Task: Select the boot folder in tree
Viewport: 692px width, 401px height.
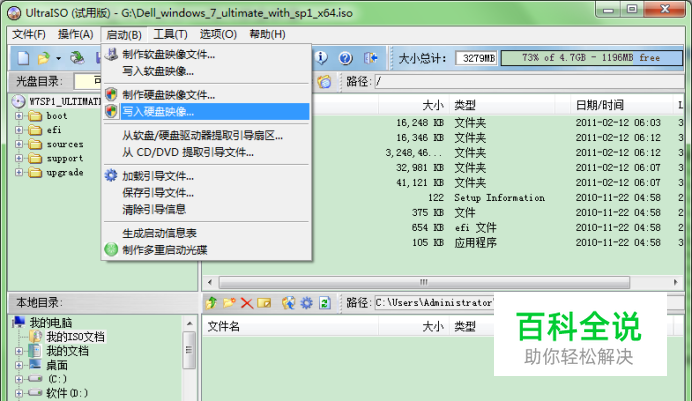Action: (x=57, y=116)
